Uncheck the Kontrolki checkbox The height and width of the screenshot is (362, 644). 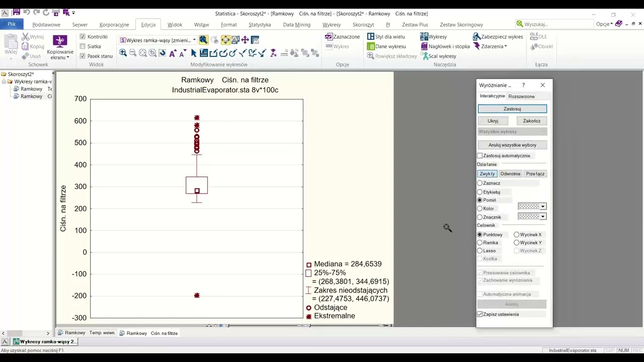83,37
